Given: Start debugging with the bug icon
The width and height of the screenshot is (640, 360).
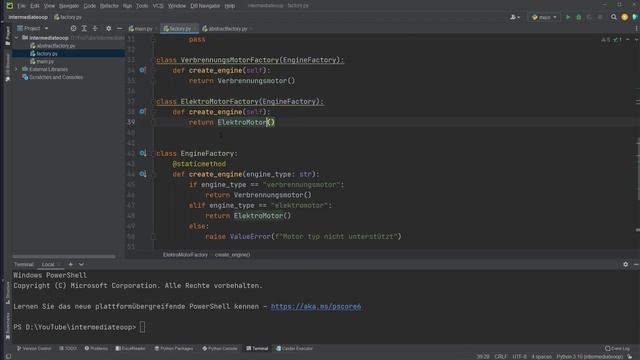Looking at the screenshot, I should pos(578,17).
